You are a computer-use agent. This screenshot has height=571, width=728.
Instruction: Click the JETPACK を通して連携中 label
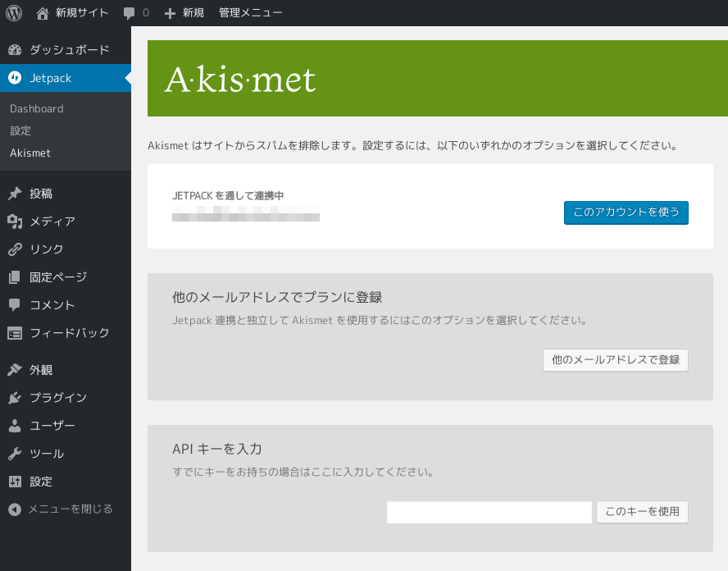pos(228,195)
